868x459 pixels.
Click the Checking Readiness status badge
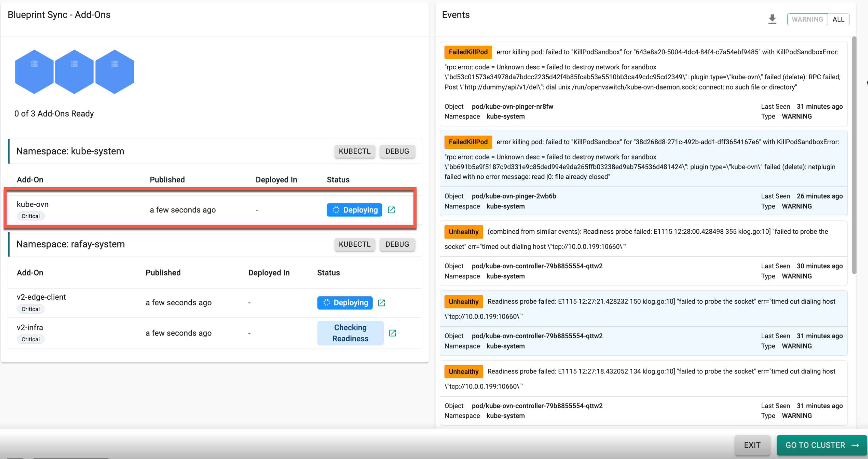tap(350, 333)
